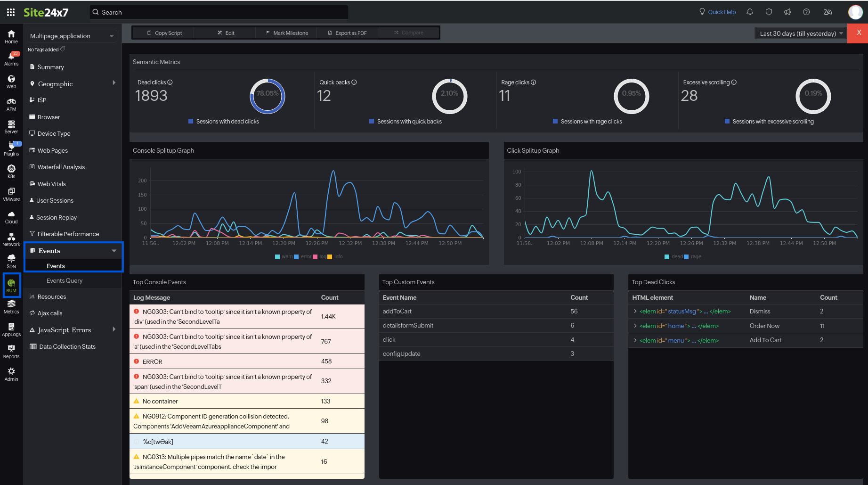Image resolution: width=868 pixels, height=485 pixels.
Task: Open the Multipage_application monitor dropdown
Action: pos(72,36)
